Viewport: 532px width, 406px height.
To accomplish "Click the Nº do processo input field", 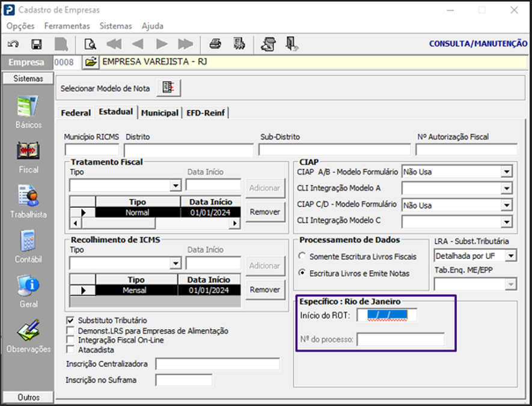I will pos(400,340).
